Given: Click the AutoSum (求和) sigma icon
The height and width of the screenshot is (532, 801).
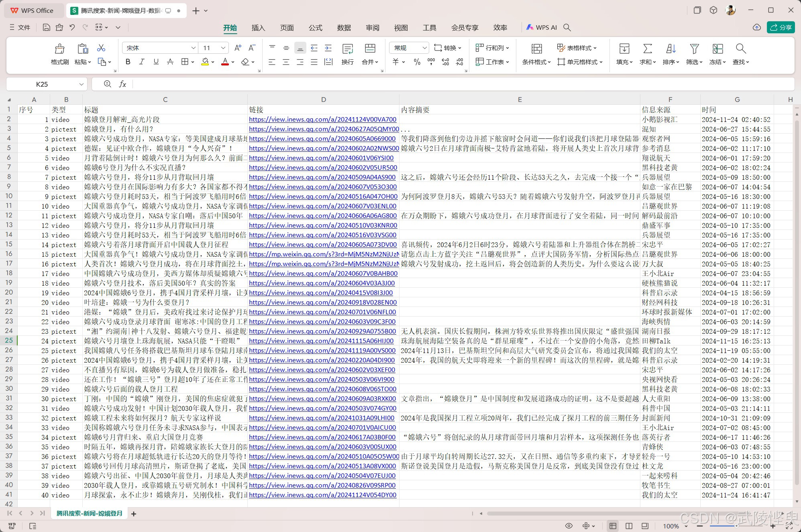Looking at the screenshot, I should 647,49.
